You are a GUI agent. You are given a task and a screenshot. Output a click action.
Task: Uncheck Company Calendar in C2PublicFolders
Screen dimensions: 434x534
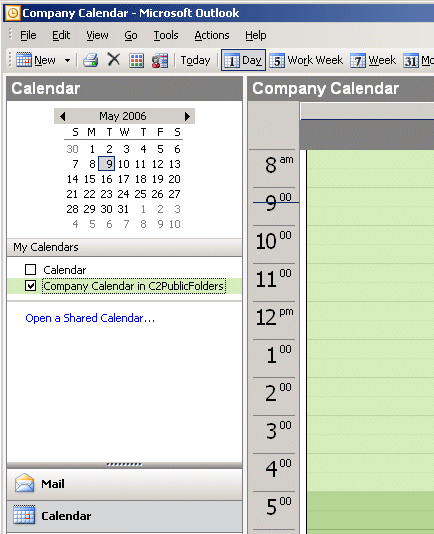tap(31, 286)
